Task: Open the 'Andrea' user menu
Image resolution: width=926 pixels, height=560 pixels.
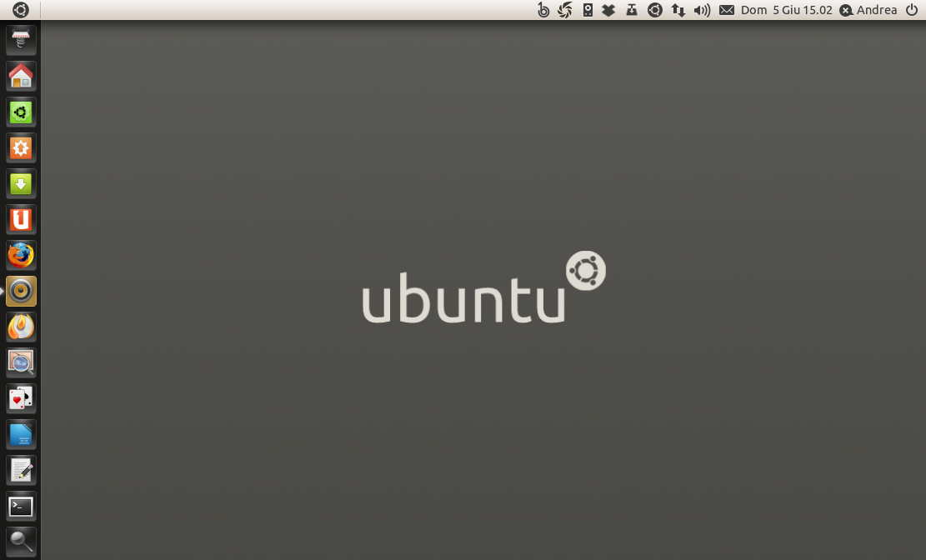Action: coord(868,10)
